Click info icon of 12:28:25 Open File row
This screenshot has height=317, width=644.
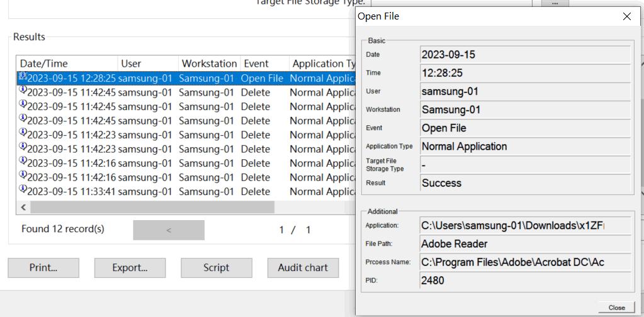pyautogui.click(x=23, y=75)
